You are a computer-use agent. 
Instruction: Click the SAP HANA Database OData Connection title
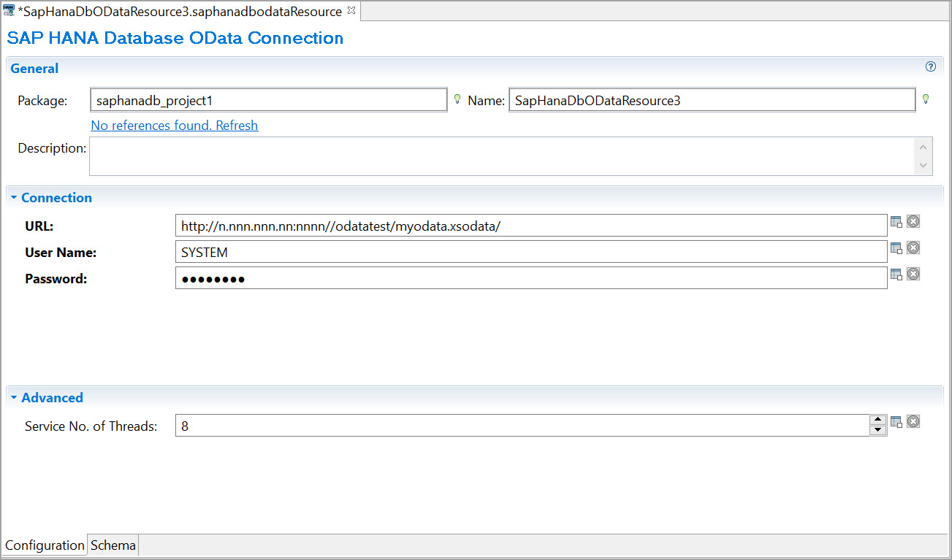click(x=175, y=38)
